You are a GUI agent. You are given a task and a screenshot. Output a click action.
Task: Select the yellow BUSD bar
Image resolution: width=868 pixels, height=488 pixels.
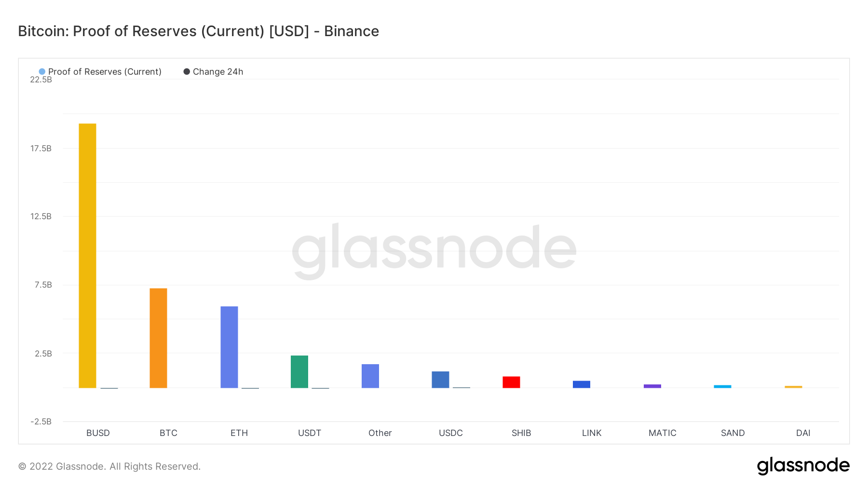point(87,256)
